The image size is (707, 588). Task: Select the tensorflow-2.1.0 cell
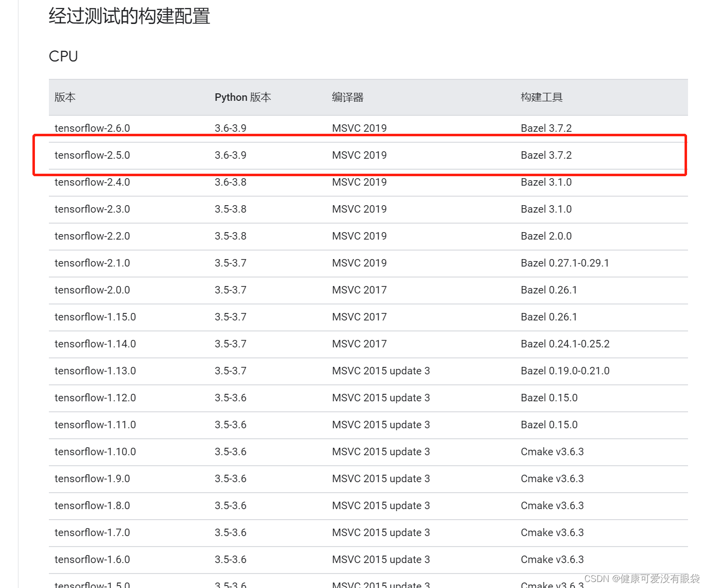92,263
